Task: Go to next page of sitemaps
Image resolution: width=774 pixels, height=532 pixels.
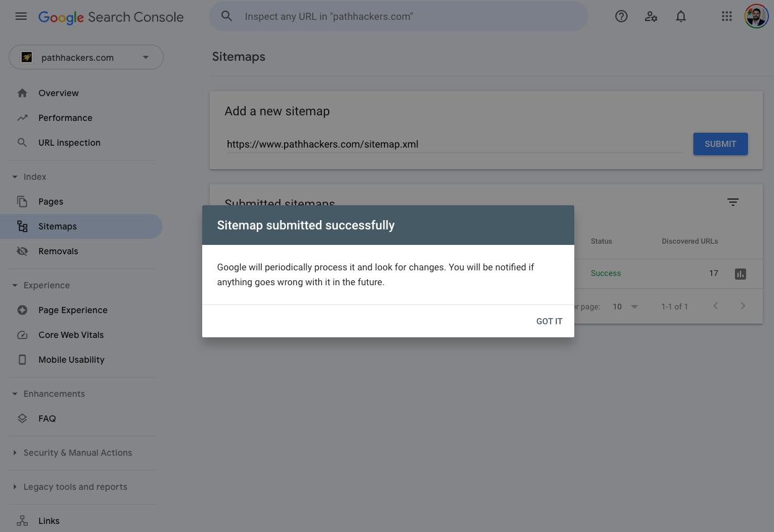Action: point(743,306)
